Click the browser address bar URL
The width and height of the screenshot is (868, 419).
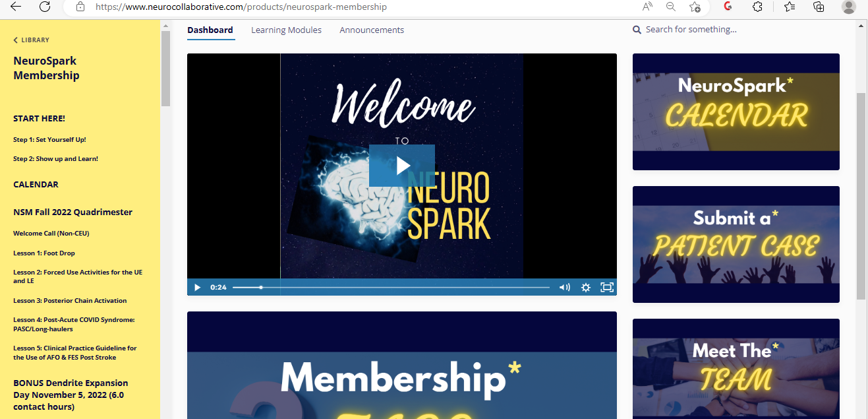coord(241,7)
